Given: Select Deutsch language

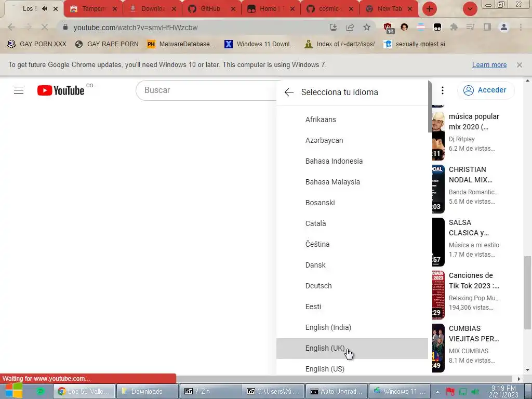Looking at the screenshot, I should click(352, 286).
